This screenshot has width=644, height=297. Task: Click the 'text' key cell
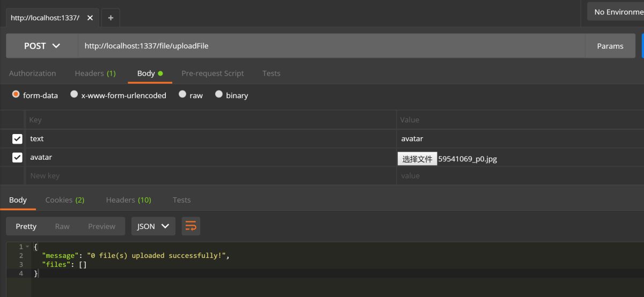pos(210,139)
